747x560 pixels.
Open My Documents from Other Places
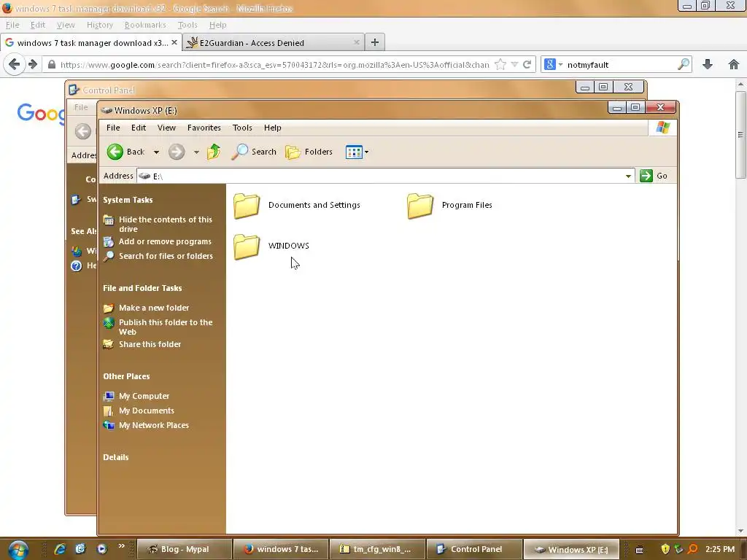point(146,411)
